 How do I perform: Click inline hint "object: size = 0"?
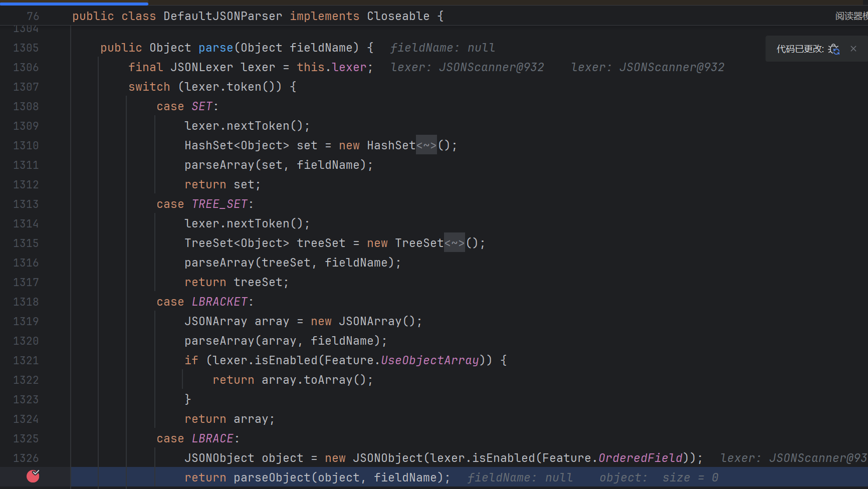pyautogui.click(x=659, y=477)
